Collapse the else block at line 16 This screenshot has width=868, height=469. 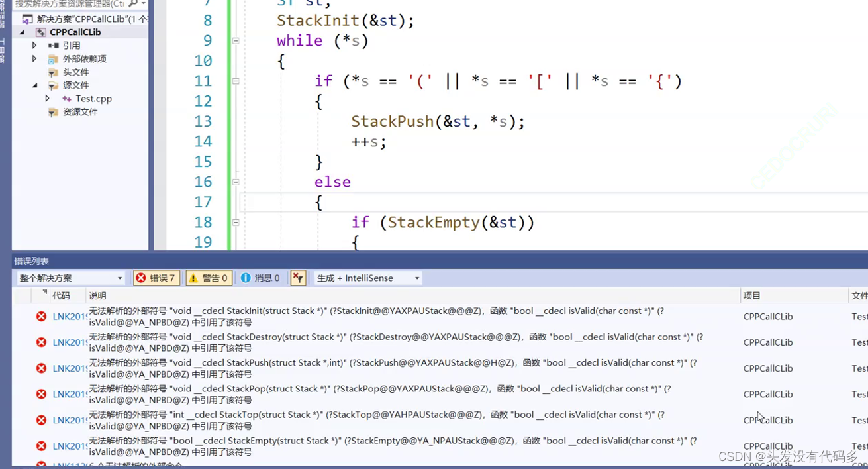click(x=236, y=182)
